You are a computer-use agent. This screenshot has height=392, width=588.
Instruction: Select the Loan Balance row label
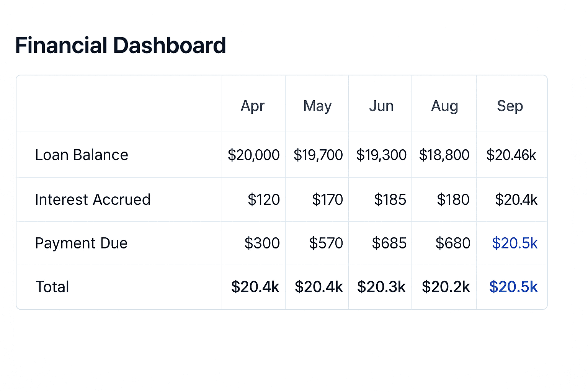(x=82, y=155)
